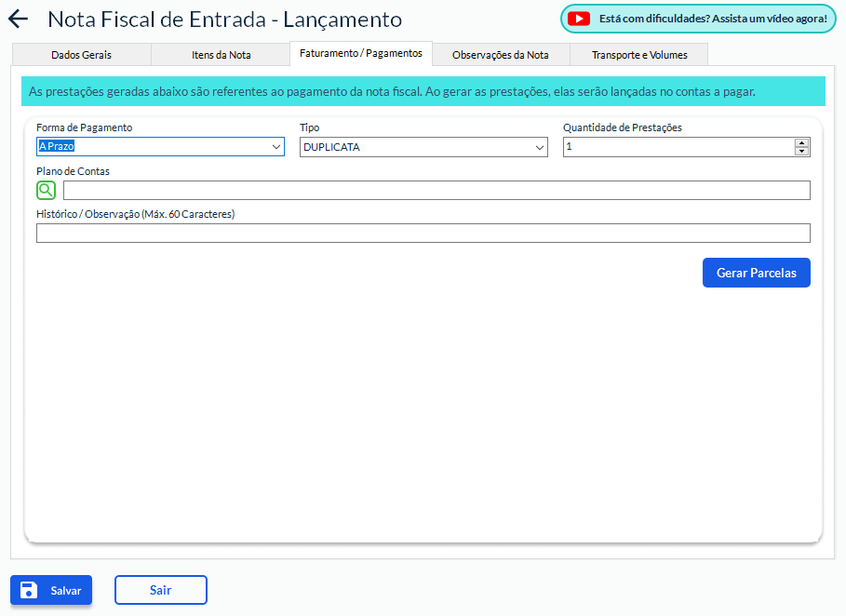Click the YouTube play icon
Screen dimensions: 846x616
tap(579, 19)
